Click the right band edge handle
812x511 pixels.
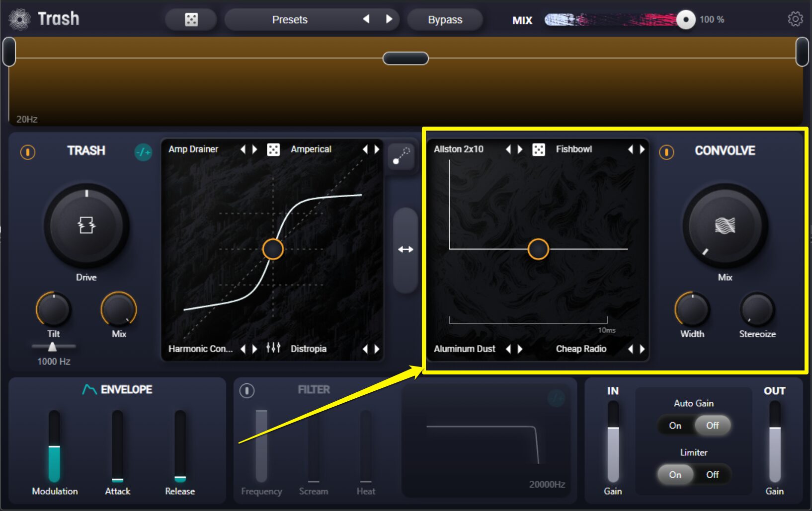(x=802, y=52)
